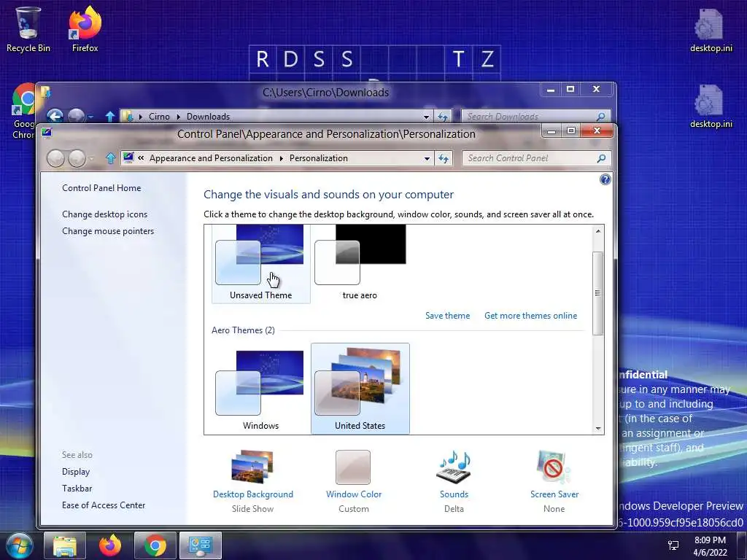Click Change mouse pointers
Viewport: 747px width, 560px height.
[108, 231]
